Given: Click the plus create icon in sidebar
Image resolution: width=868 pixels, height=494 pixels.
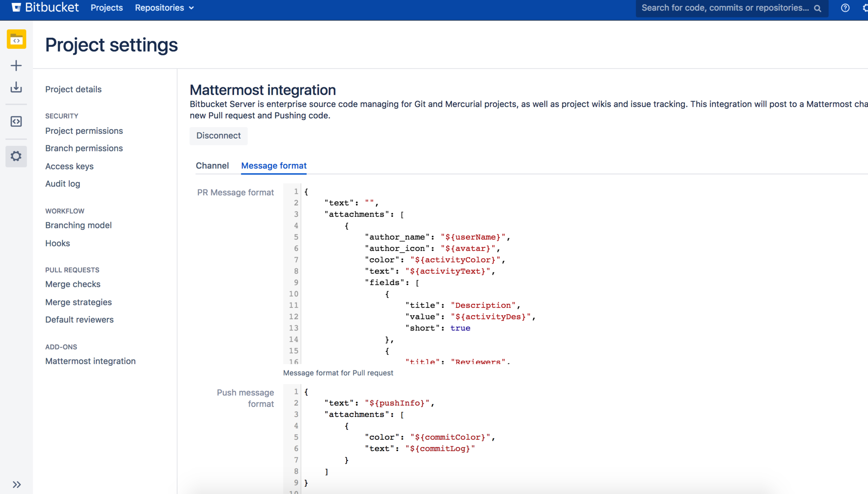Looking at the screenshot, I should (x=16, y=66).
